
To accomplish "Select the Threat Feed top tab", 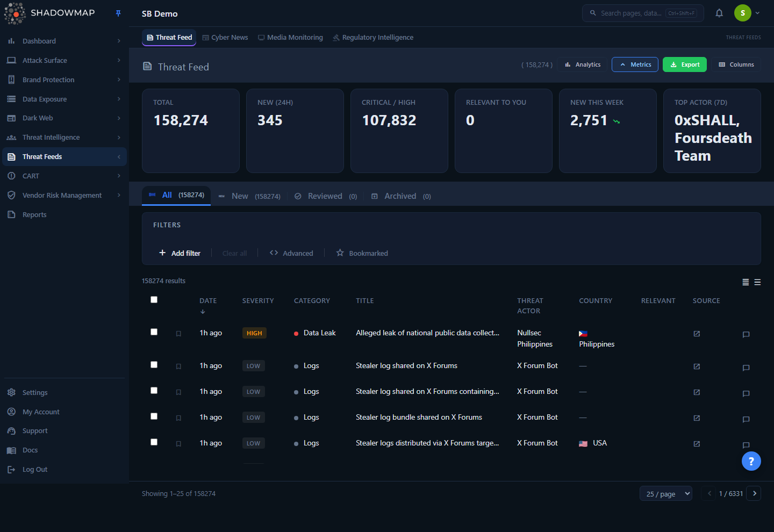I will click(169, 38).
